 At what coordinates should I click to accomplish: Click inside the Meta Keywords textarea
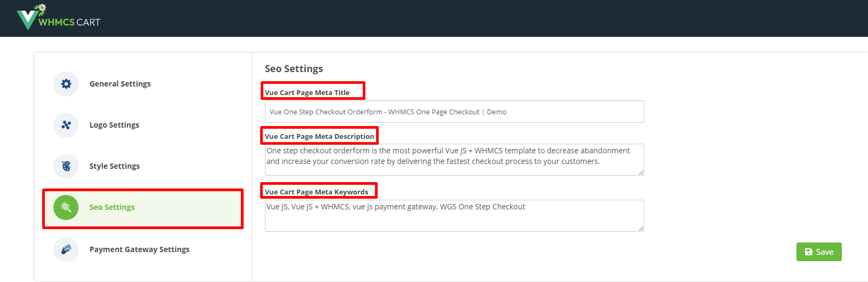pos(455,216)
